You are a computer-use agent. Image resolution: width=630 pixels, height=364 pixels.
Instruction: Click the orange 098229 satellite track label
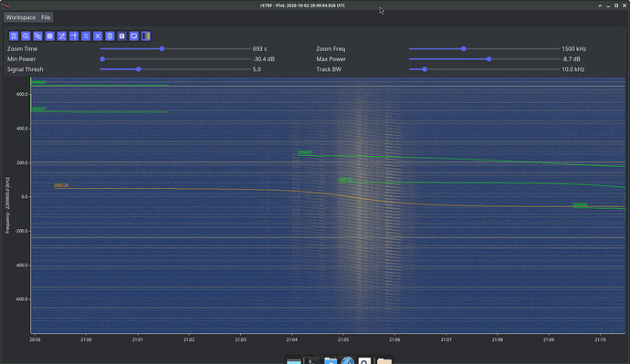pos(61,185)
